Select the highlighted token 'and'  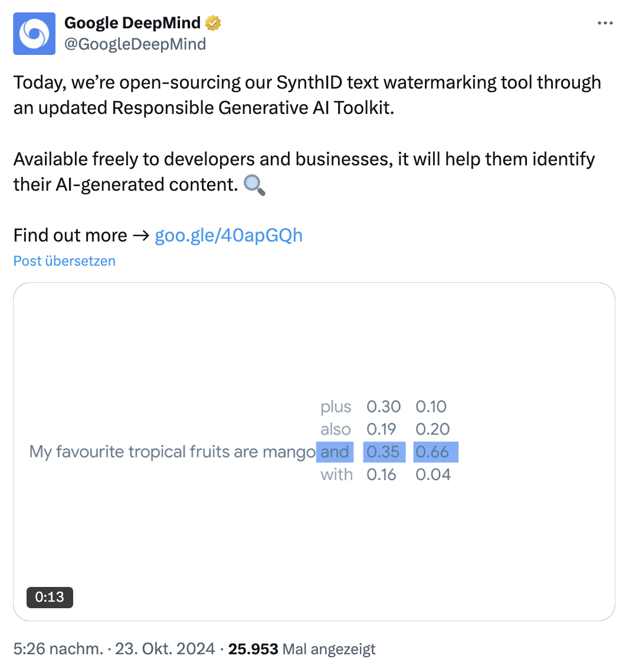(335, 452)
